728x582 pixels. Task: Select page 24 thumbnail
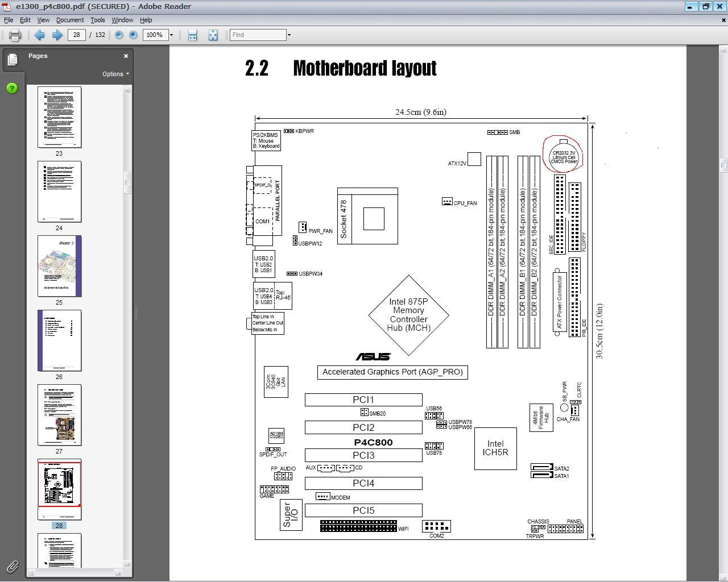(59, 192)
